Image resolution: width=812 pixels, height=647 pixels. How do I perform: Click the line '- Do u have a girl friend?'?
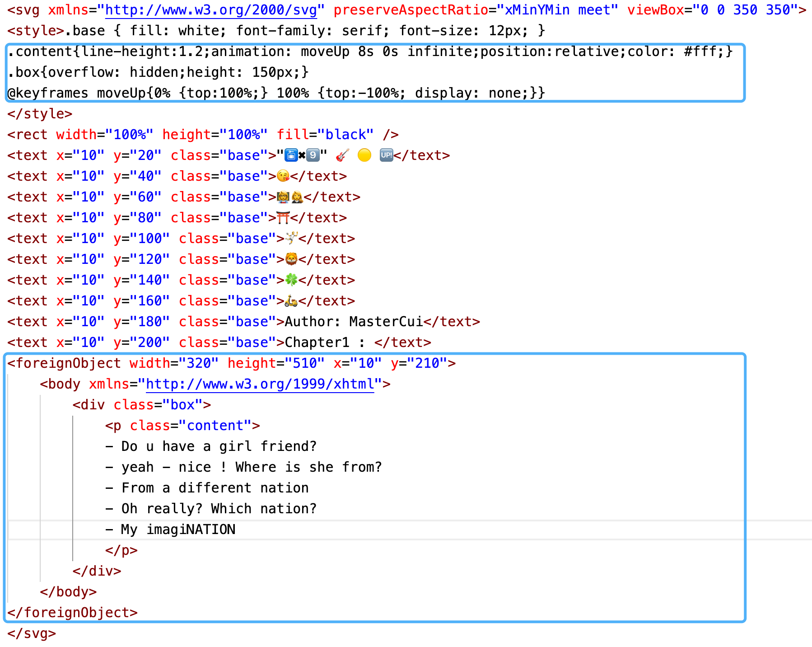211,446
